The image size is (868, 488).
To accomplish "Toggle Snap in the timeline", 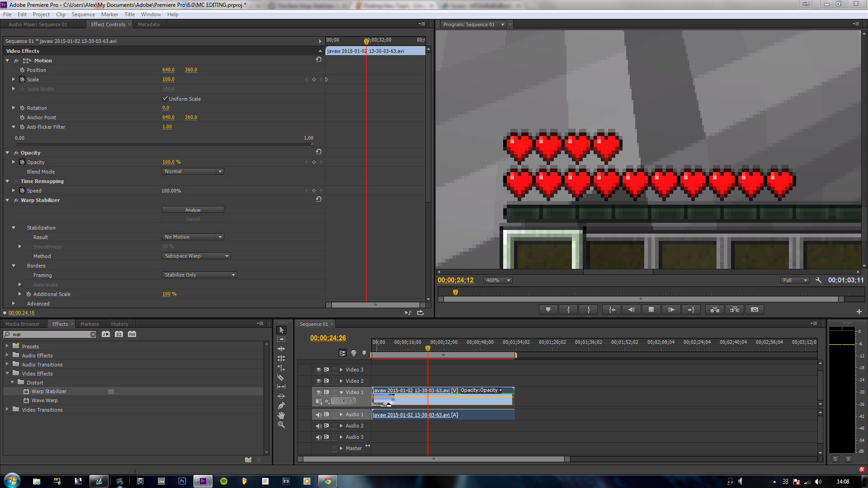I will tap(343, 353).
